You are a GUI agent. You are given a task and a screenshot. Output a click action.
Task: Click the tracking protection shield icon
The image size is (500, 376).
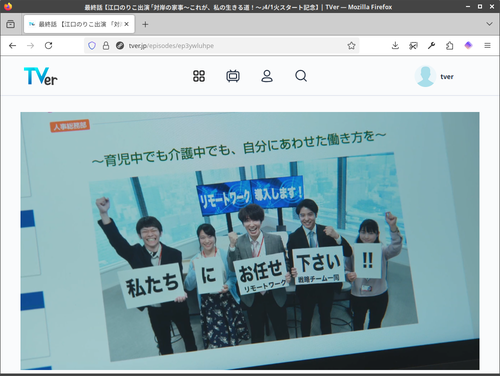pos(92,46)
